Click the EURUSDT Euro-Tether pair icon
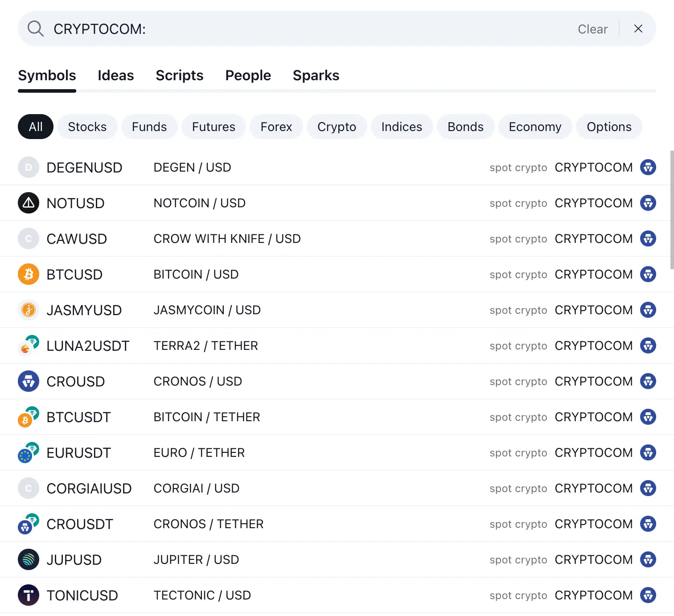This screenshot has width=674, height=616. tap(29, 452)
